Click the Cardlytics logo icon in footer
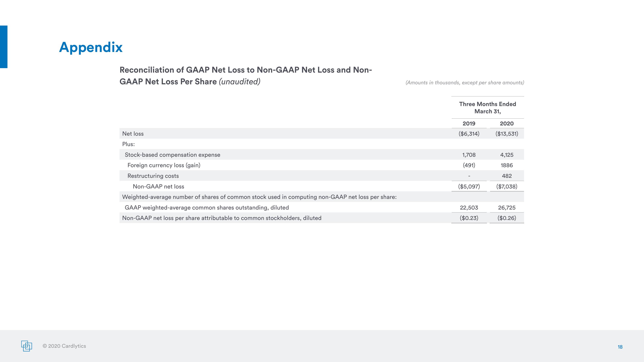 point(26,346)
